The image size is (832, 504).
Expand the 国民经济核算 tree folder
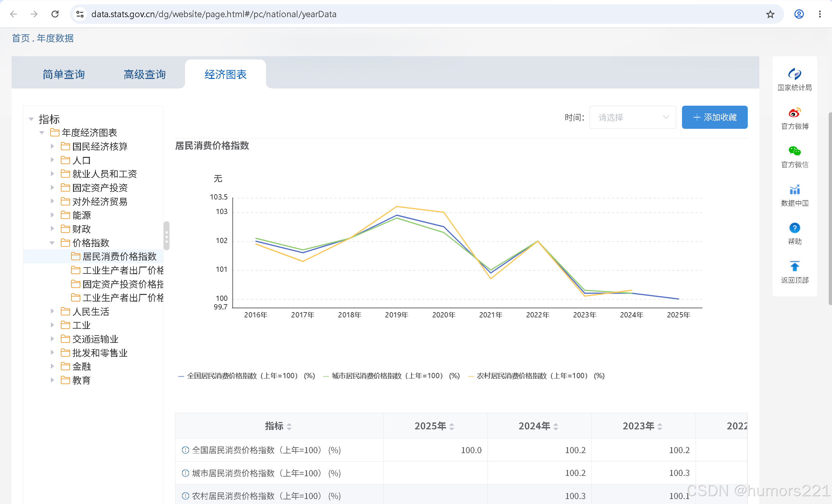click(x=52, y=146)
